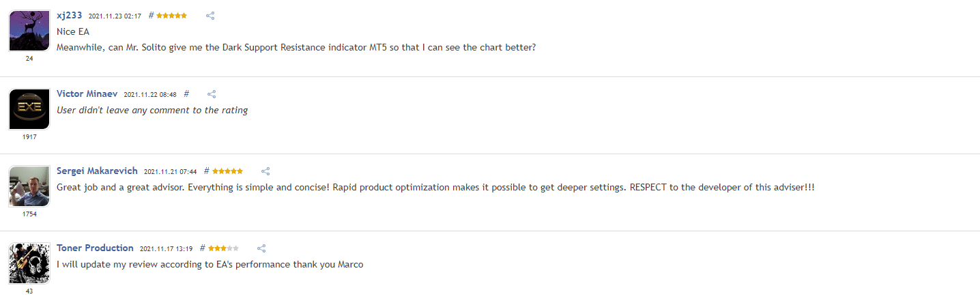Click the # permalink on xj233's review
The width and height of the screenshot is (980, 303).
pyautogui.click(x=151, y=15)
